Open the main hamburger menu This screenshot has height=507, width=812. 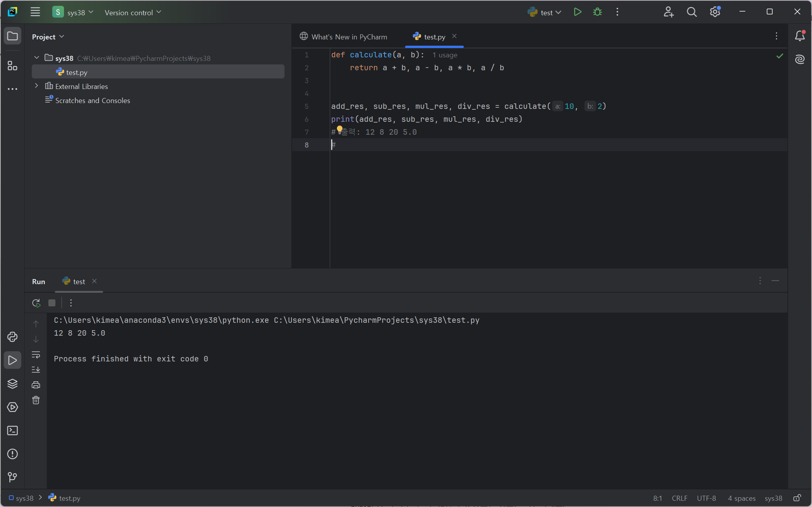click(x=35, y=12)
